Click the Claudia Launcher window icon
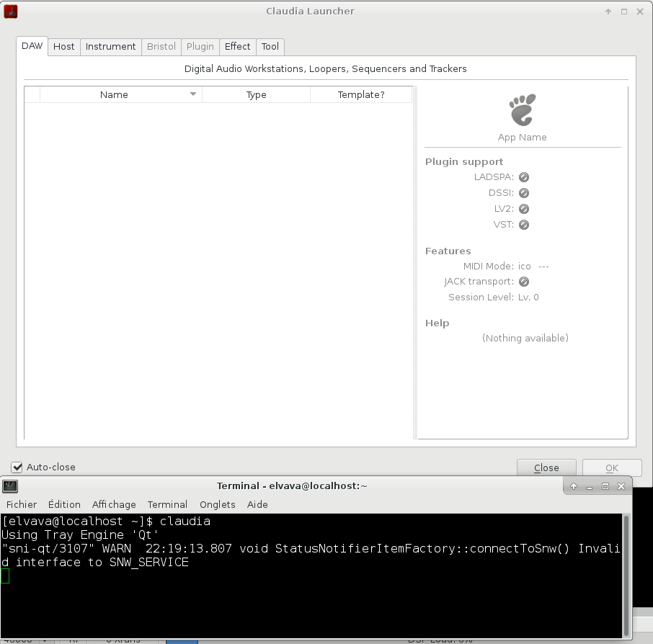The height and width of the screenshot is (644, 653). coord(10,12)
